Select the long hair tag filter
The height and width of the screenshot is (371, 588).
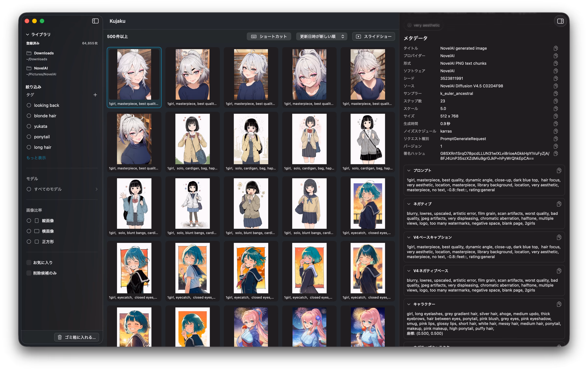pyautogui.click(x=29, y=147)
